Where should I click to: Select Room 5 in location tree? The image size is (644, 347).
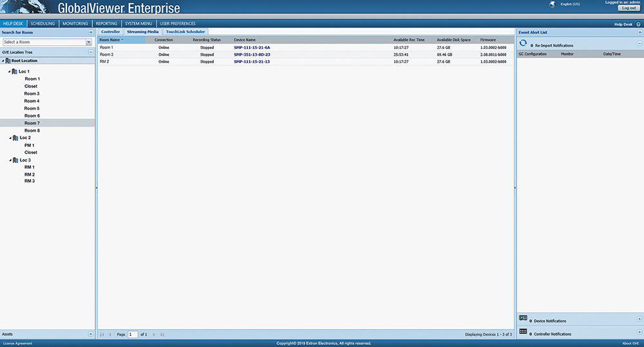[32, 108]
